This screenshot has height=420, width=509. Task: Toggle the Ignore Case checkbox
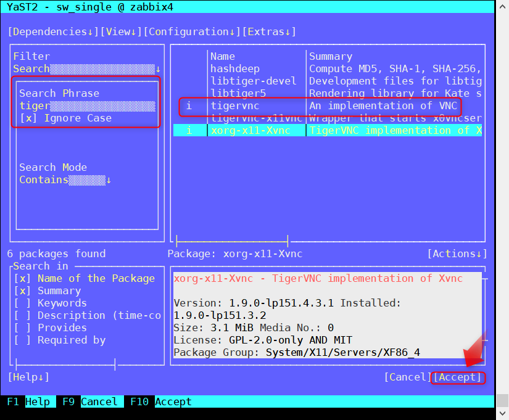click(65, 118)
